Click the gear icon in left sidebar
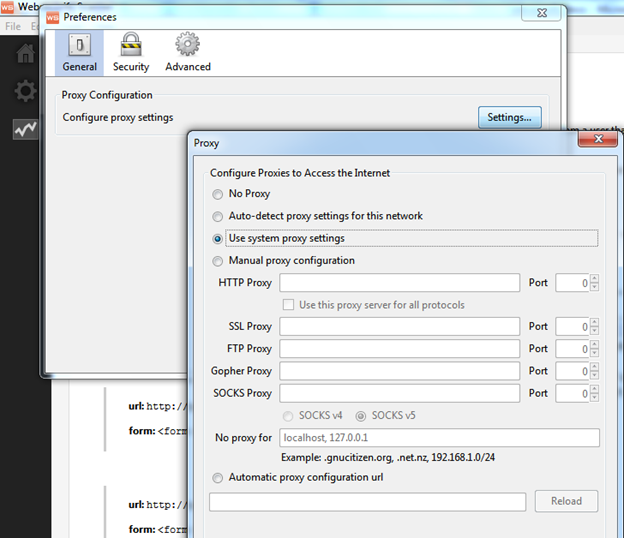The image size is (624, 538). coord(25,92)
